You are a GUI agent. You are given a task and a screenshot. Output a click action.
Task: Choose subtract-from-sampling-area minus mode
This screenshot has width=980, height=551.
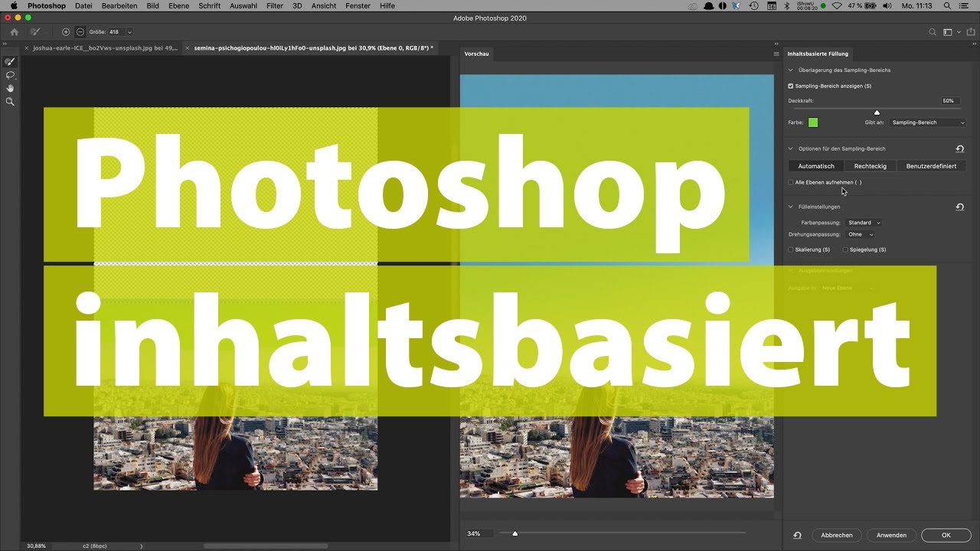click(80, 32)
